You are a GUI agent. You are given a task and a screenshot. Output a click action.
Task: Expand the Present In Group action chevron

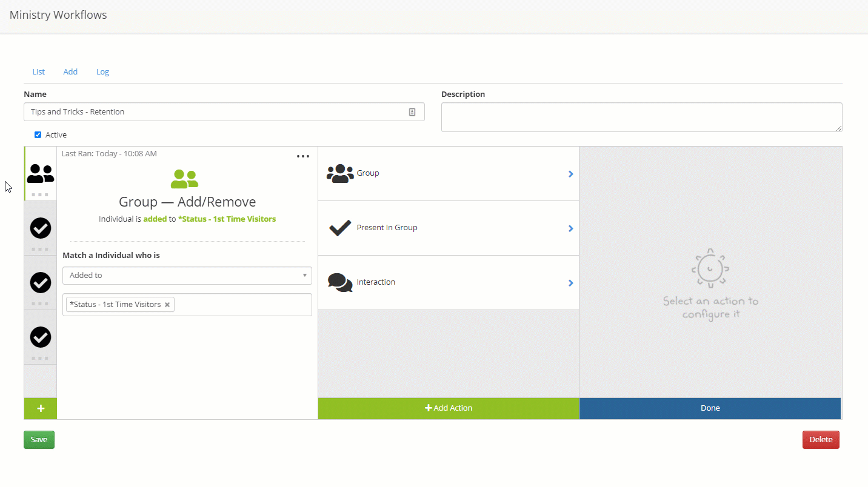(570, 228)
